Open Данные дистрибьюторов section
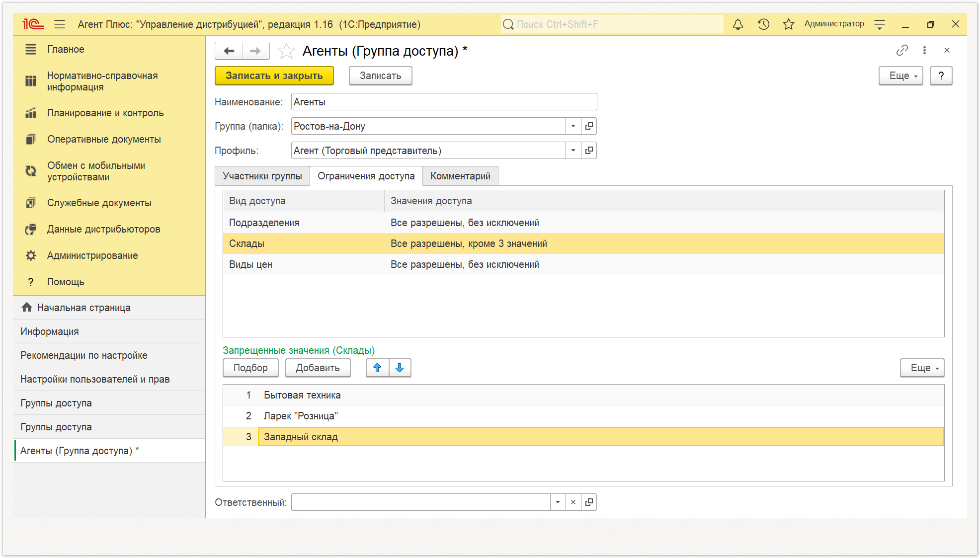Image resolution: width=980 pixels, height=558 pixels. click(x=109, y=229)
